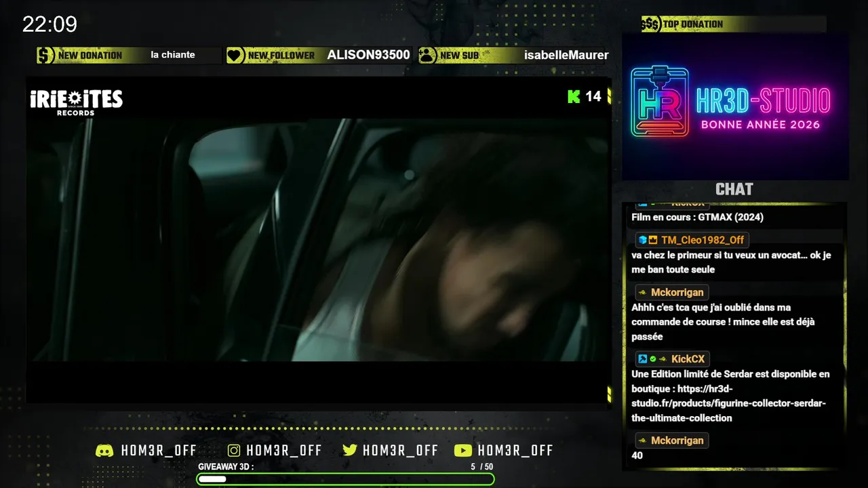Viewport: 868px width, 488px height.
Task: Click the Twitter handle H0M3R_OFF text
Action: pyautogui.click(x=400, y=451)
